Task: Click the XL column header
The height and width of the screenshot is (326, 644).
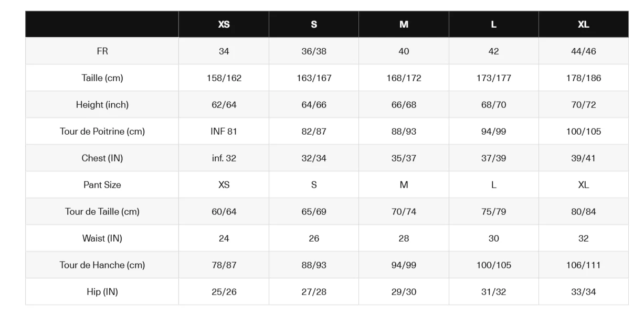Action: click(584, 25)
